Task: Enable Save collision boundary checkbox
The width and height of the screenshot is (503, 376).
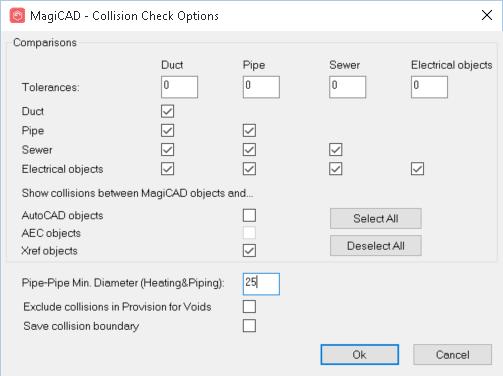Action: point(249,326)
